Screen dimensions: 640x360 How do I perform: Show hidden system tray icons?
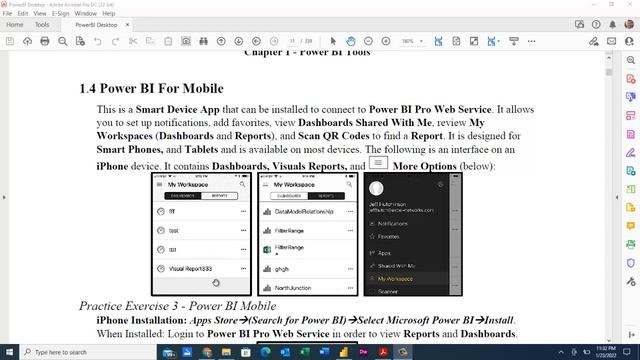[x=561, y=352]
